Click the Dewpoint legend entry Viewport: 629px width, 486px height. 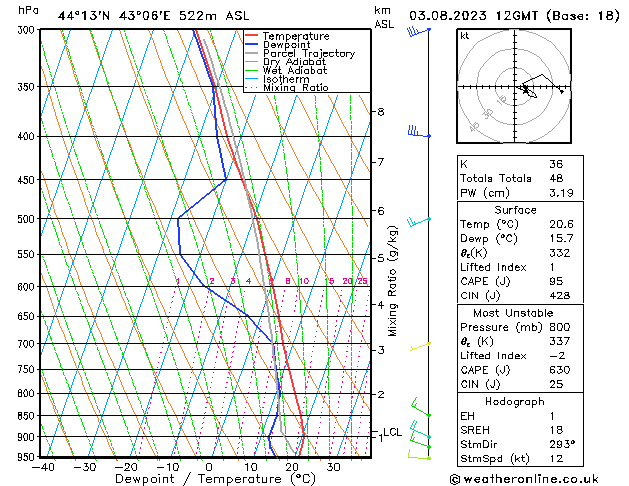point(286,45)
